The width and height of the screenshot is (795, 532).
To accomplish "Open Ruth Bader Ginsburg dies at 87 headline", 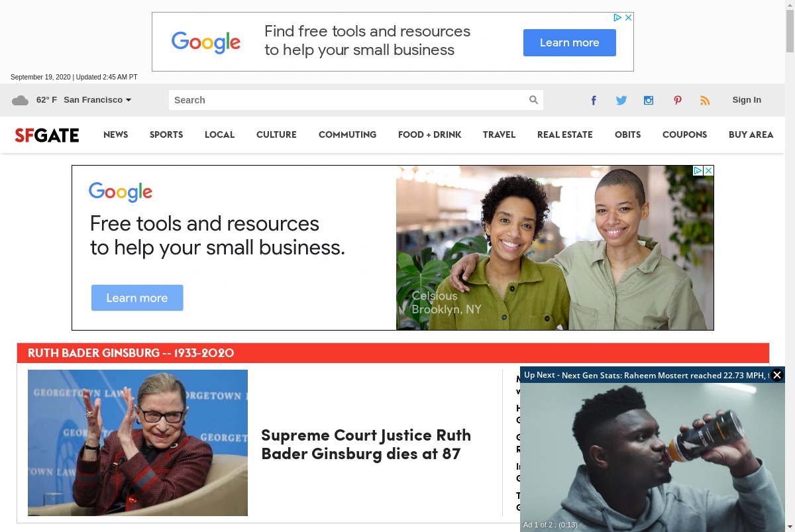I will coord(366,444).
